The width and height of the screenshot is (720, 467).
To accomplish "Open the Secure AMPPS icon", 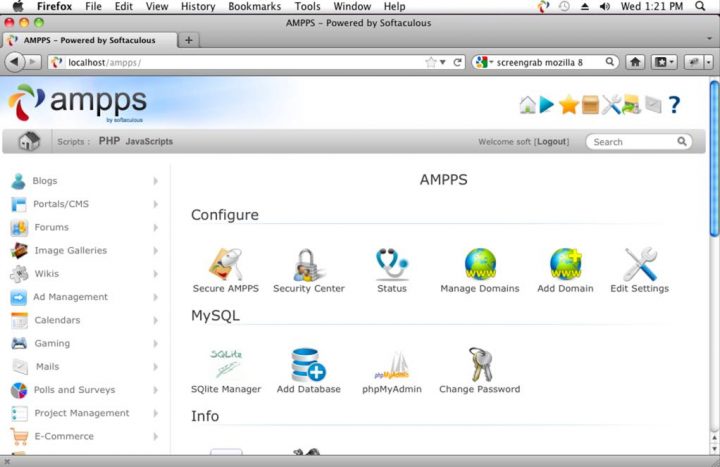I will (x=225, y=266).
